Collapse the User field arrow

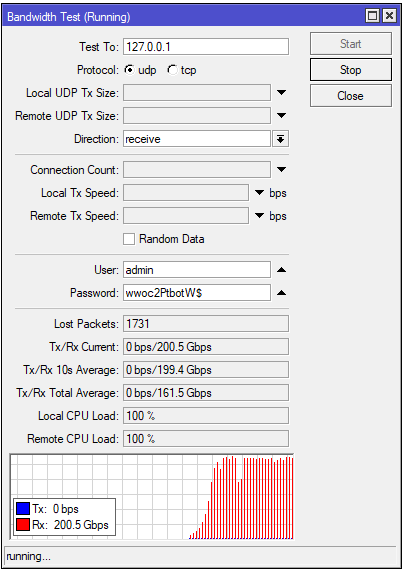click(281, 270)
